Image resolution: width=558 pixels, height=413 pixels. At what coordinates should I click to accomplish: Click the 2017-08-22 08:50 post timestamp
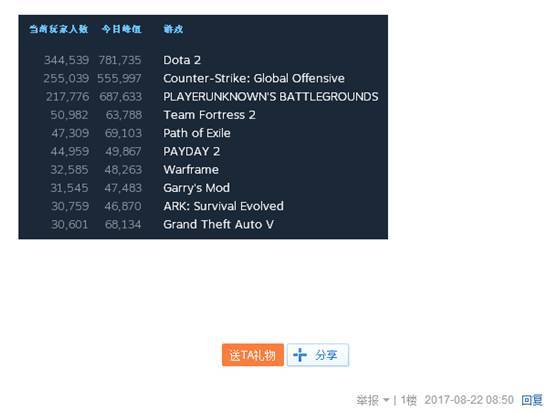click(x=469, y=400)
